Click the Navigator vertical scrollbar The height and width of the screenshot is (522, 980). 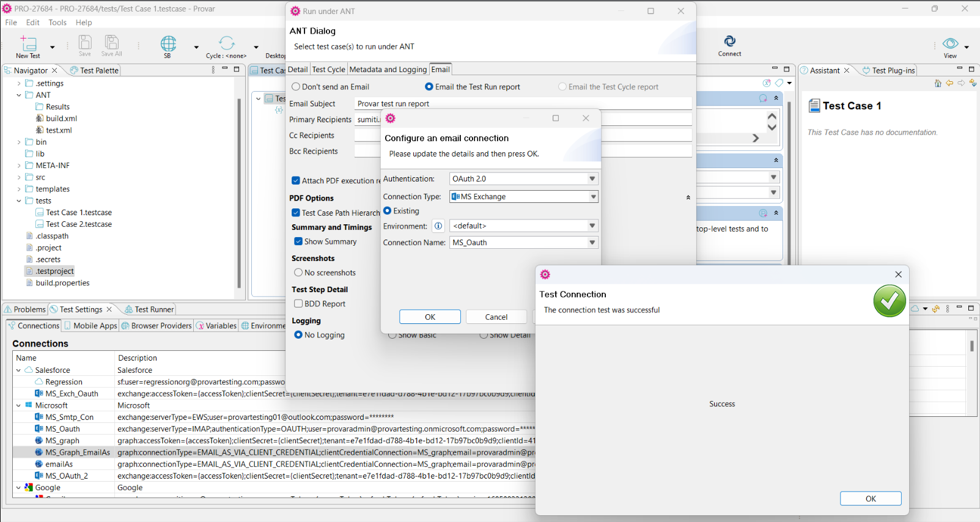239,192
